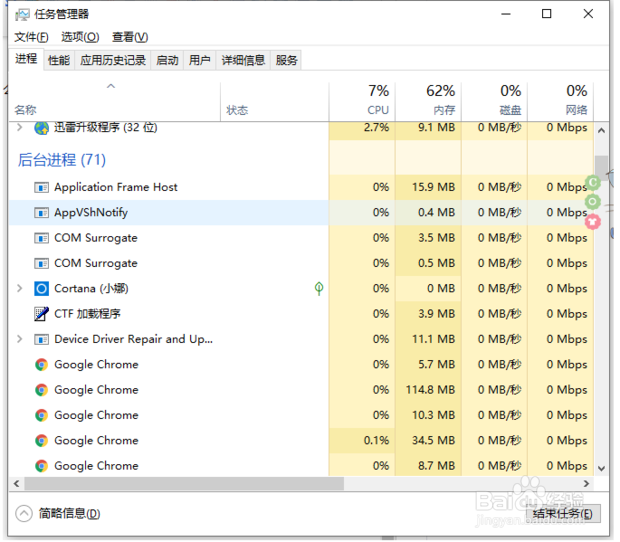Click the vertical scrollbar up arrow
The width and height of the screenshot is (620, 542).
click(x=601, y=130)
